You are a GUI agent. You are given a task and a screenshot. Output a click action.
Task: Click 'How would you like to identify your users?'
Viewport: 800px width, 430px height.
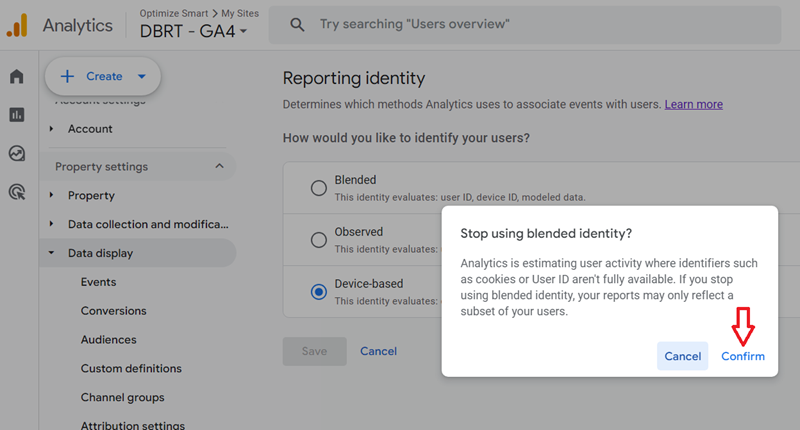[x=406, y=138]
